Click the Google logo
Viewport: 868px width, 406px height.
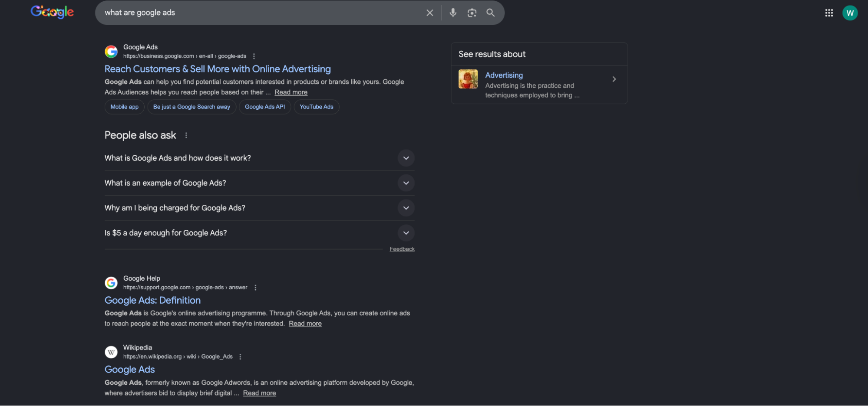52,12
